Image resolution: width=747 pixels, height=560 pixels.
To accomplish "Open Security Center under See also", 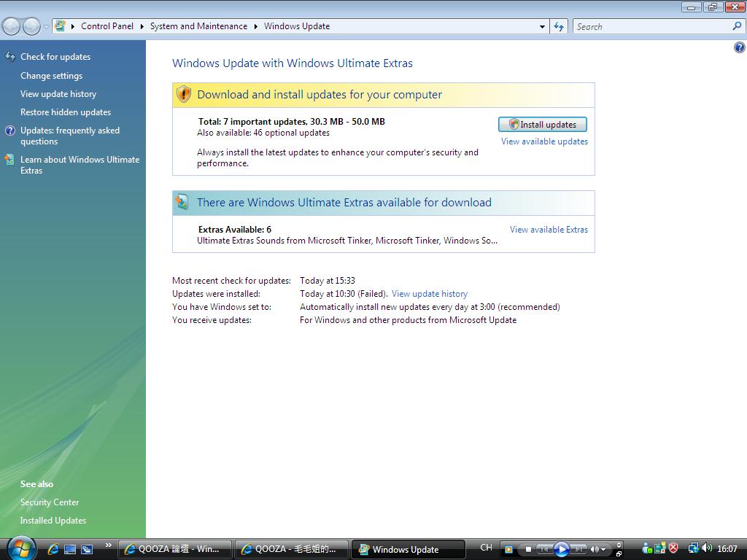I will coord(50,502).
